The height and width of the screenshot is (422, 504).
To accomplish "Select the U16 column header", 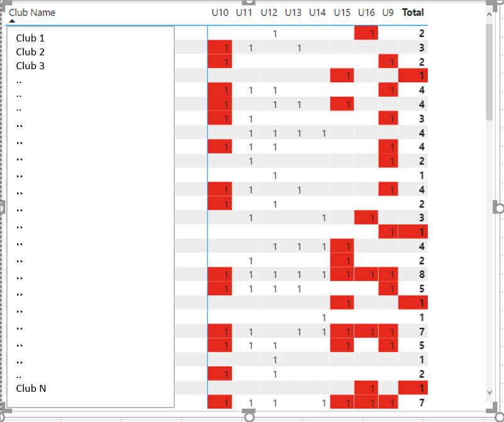I will point(366,13).
